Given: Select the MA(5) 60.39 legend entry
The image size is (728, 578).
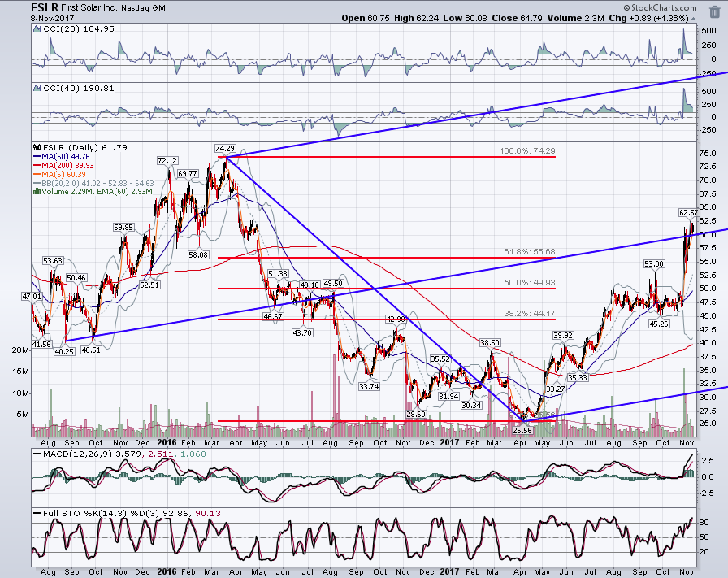Looking at the screenshot, I should click(x=59, y=174).
